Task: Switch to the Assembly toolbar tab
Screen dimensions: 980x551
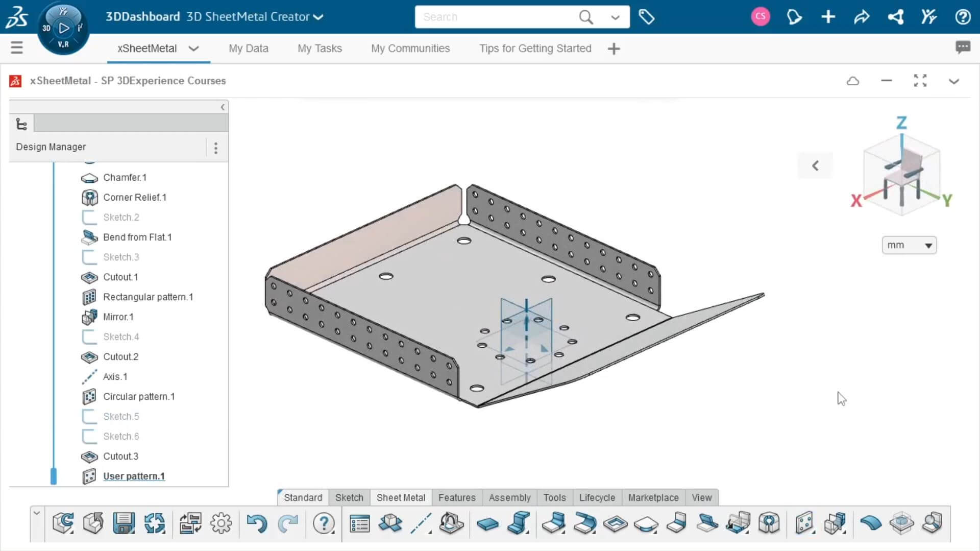Action: click(509, 497)
